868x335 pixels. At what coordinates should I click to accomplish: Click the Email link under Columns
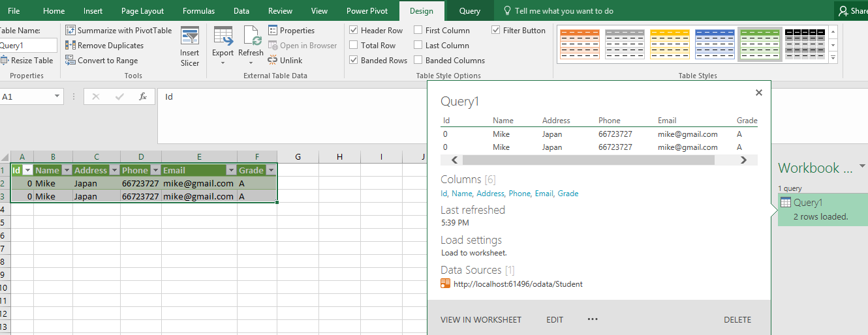click(544, 194)
